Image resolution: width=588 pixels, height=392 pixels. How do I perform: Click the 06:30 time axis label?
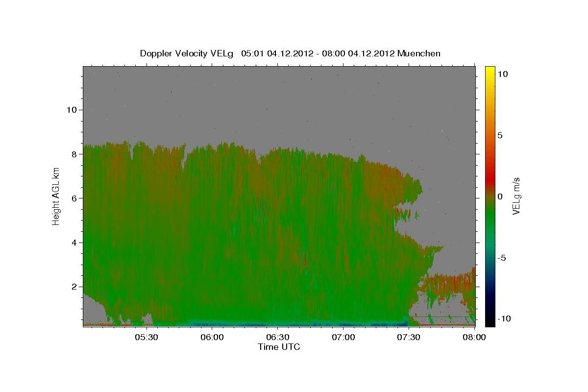[x=278, y=338]
